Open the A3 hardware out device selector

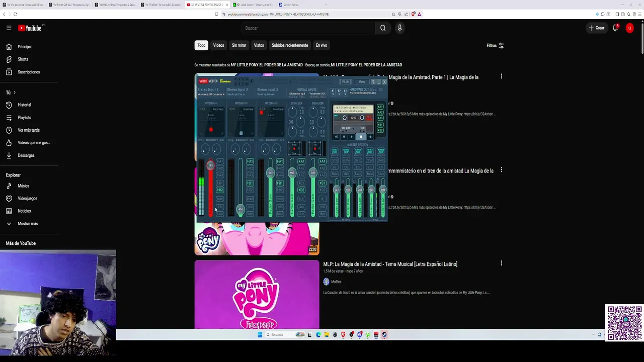pos(345,92)
